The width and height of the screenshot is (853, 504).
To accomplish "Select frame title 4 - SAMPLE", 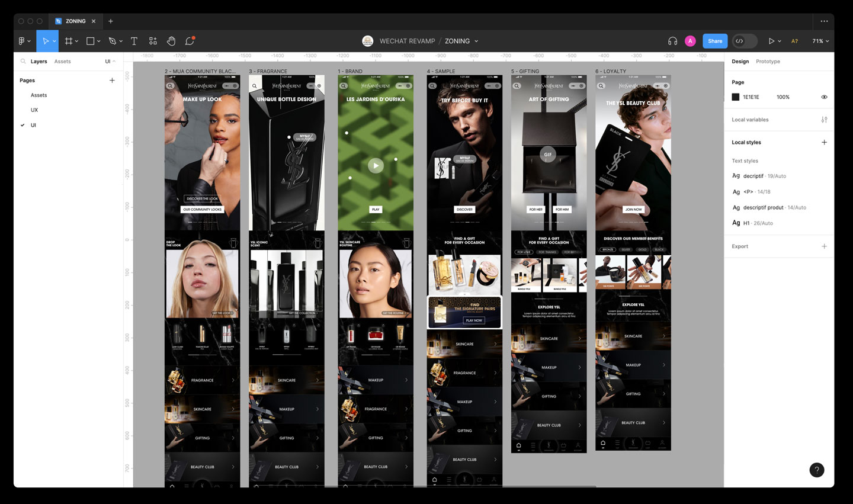I will click(x=441, y=72).
